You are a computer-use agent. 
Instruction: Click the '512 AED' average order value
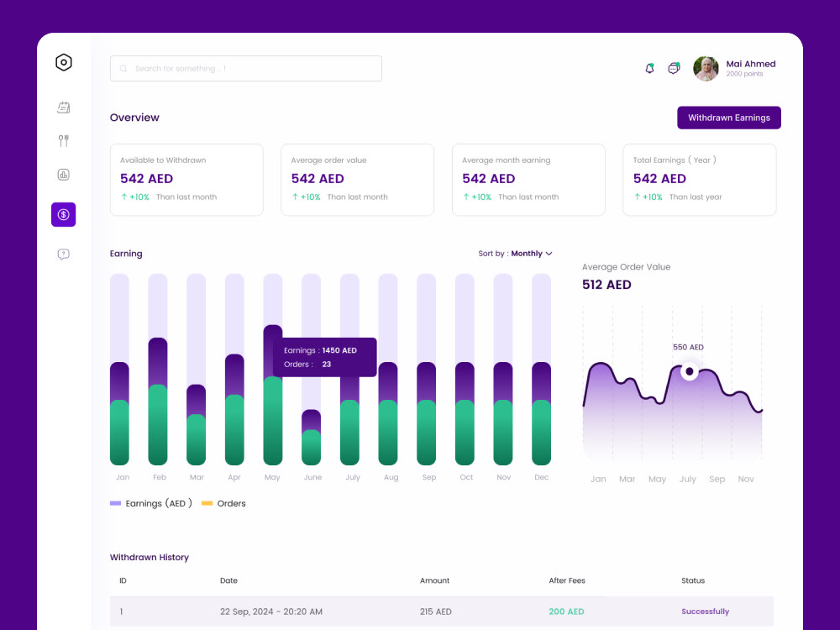[606, 285]
